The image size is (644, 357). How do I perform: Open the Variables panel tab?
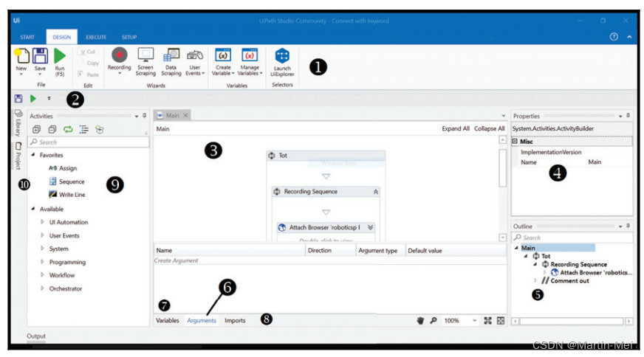coord(167,320)
